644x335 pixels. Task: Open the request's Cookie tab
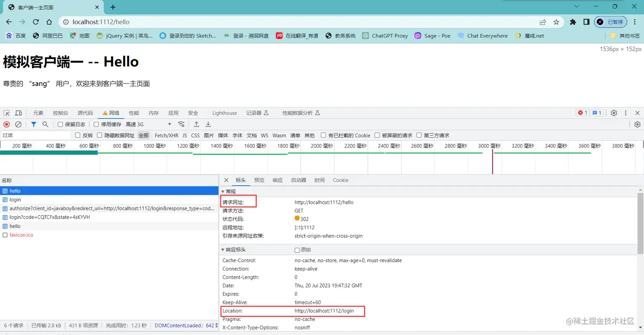[x=341, y=180]
